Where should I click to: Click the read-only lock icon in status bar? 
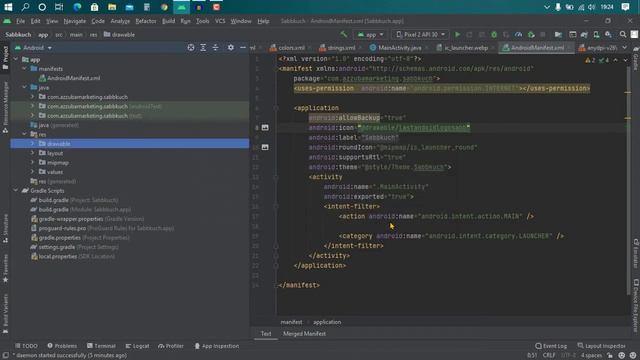pyautogui.click(x=610, y=356)
